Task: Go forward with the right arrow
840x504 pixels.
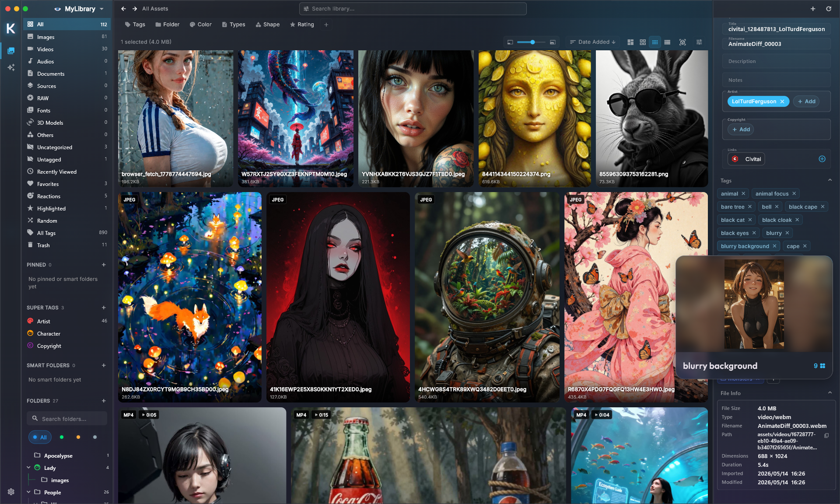Action: coord(135,9)
